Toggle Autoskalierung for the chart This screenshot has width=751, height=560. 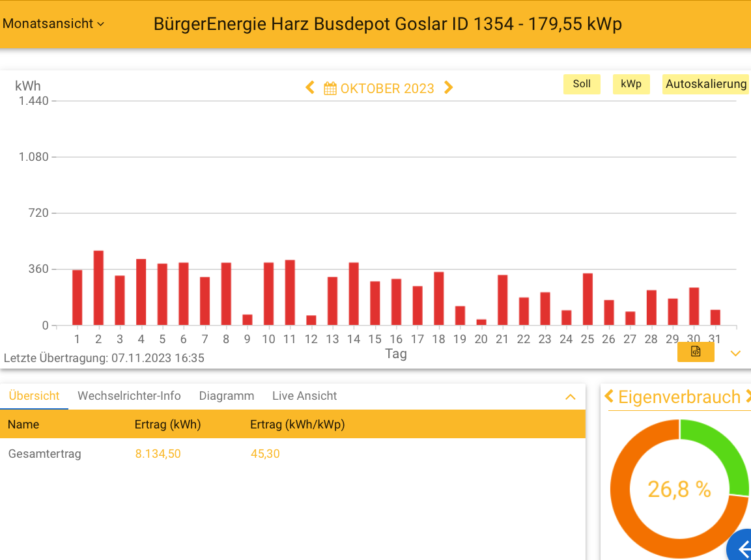coord(705,84)
